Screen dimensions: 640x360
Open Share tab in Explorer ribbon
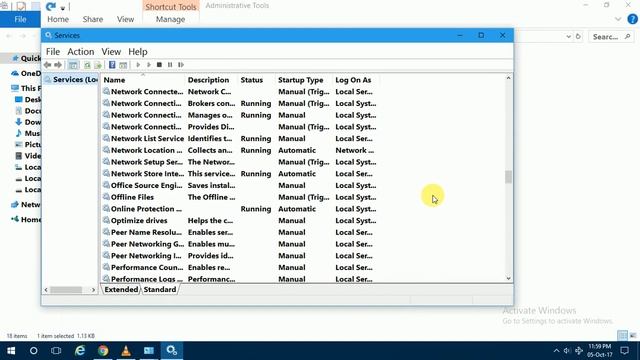(x=93, y=19)
